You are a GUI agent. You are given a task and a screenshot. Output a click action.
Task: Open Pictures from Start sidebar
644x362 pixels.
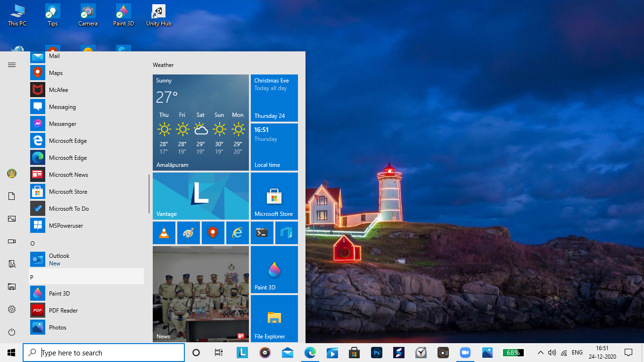click(x=12, y=219)
